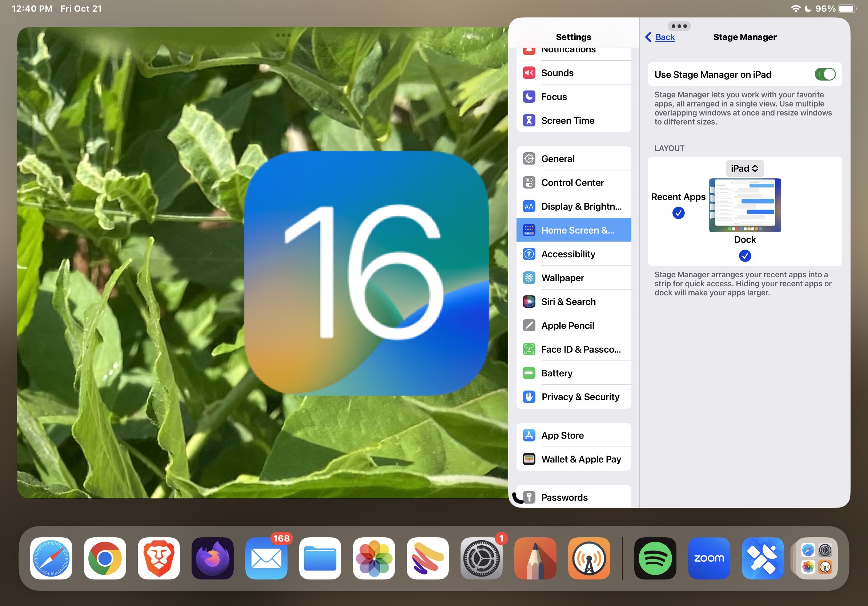Launch Zoom from the dock
The height and width of the screenshot is (606, 868).
point(709,558)
